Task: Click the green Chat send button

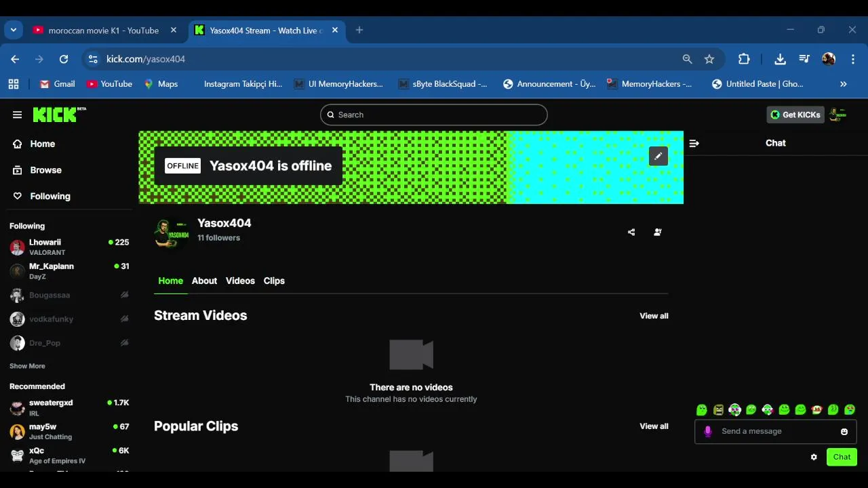Action: click(x=842, y=457)
